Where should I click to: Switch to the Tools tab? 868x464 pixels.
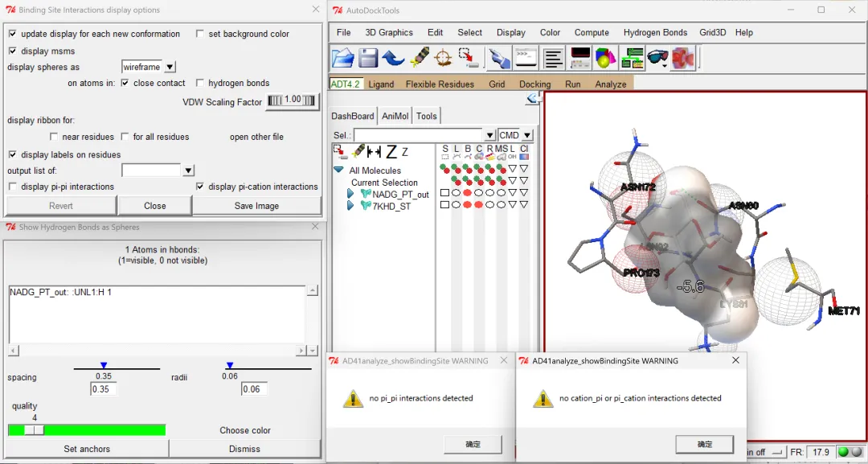(x=427, y=117)
